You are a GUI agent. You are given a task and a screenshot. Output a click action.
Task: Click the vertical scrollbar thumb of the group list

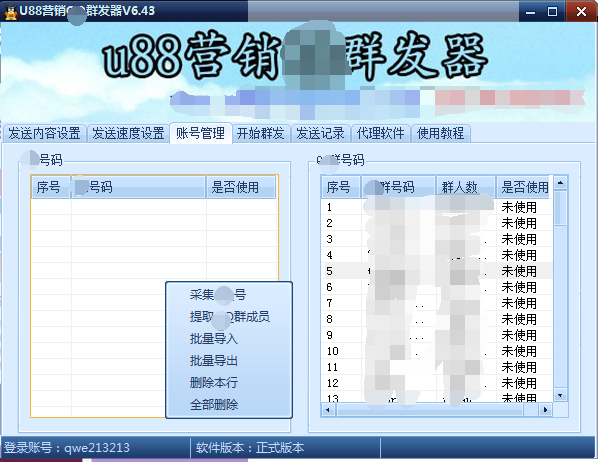coord(560,208)
